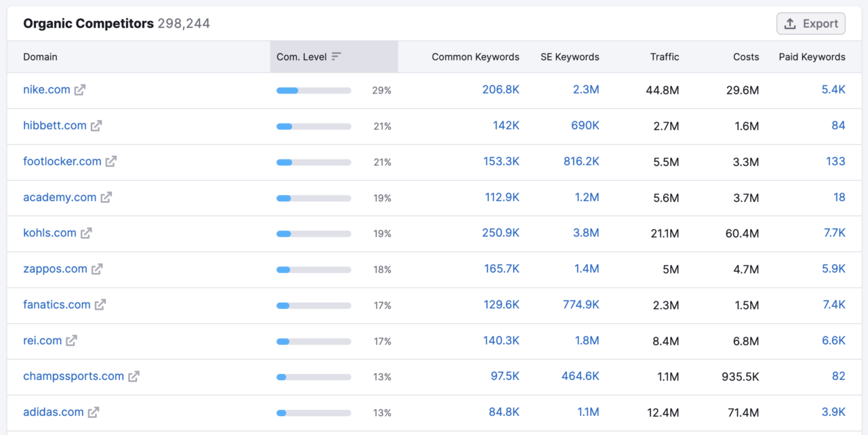Click the sort icon in Com. Level header
The width and height of the screenshot is (868, 435).
pos(336,57)
